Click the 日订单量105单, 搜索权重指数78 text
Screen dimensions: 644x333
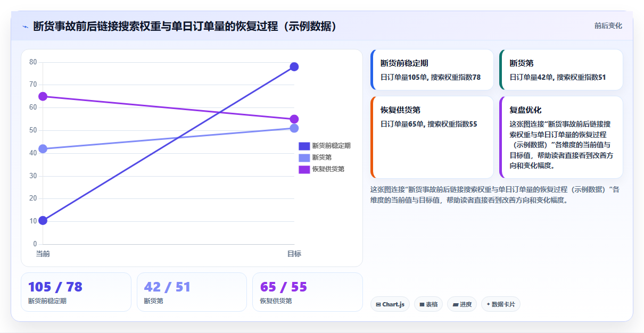click(431, 77)
